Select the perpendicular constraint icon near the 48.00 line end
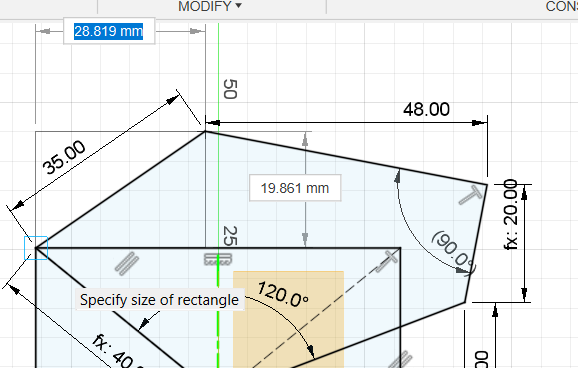The height and width of the screenshot is (368, 578). tap(471, 195)
